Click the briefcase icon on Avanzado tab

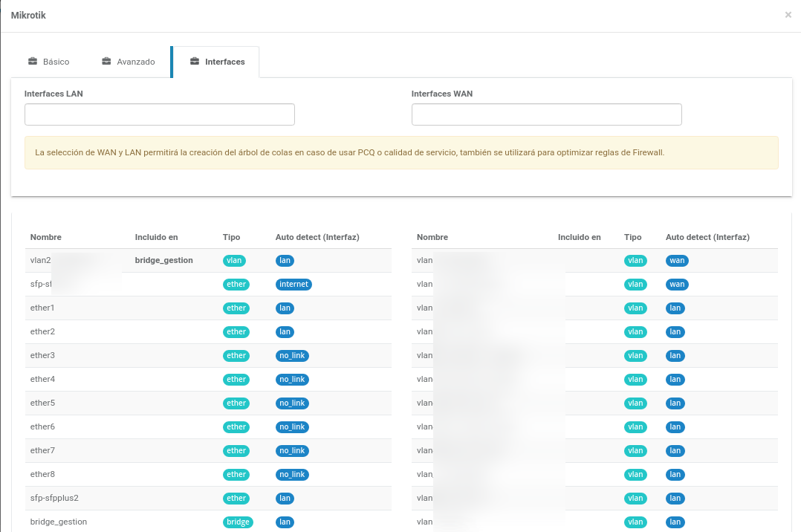(x=106, y=62)
